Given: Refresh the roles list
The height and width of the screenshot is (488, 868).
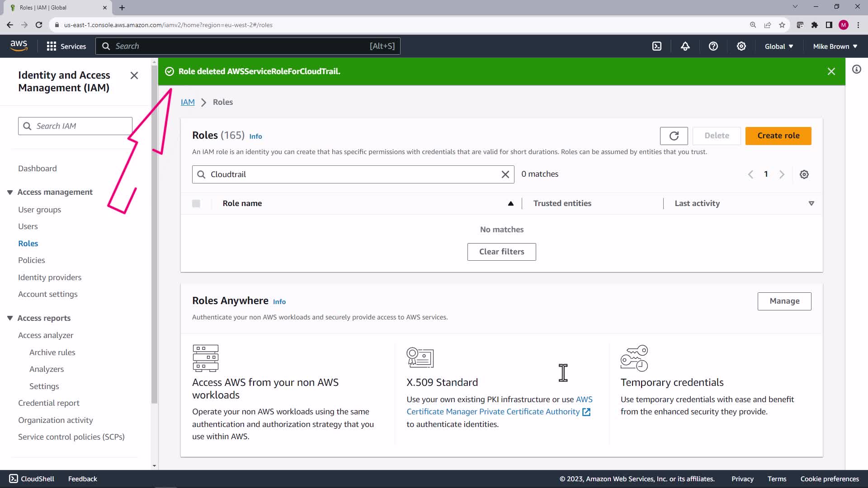Looking at the screenshot, I should click(674, 136).
